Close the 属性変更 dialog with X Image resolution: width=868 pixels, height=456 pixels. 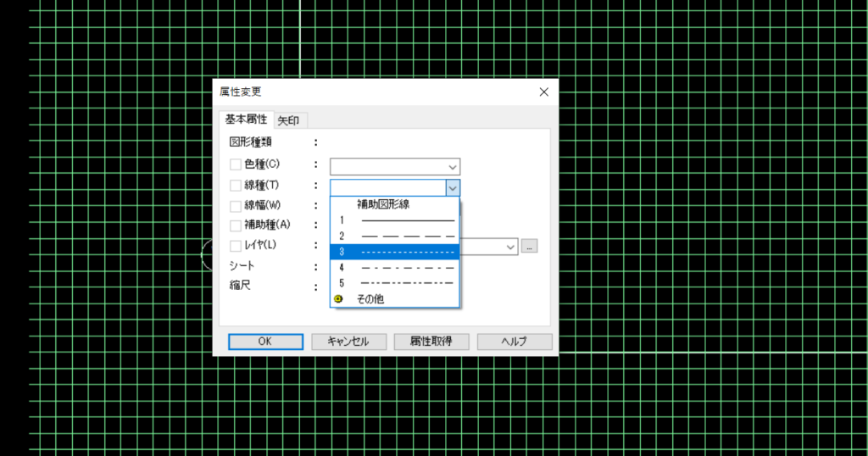(x=543, y=92)
